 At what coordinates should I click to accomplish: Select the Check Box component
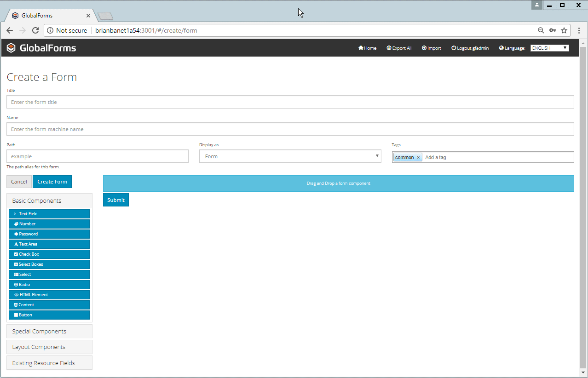point(49,254)
